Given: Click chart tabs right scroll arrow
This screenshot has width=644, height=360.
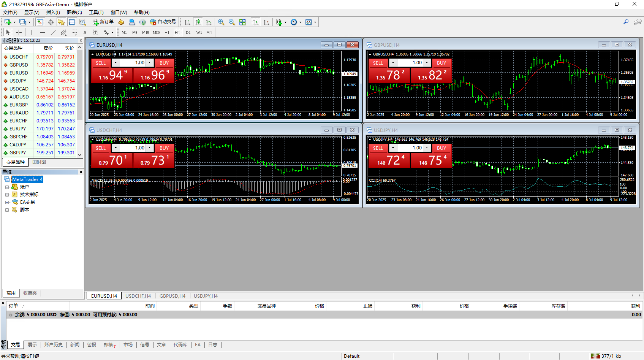Looking at the screenshot, I should tap(639, 295).
